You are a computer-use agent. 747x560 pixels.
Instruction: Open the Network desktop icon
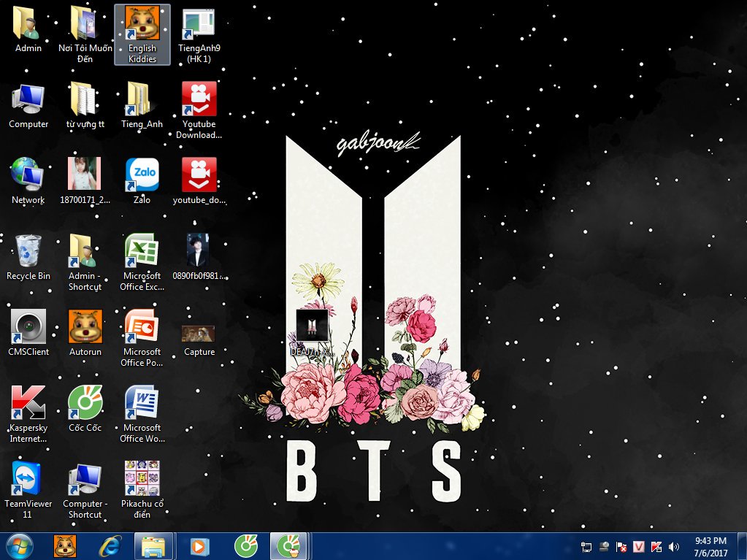(x=28, y=181)
